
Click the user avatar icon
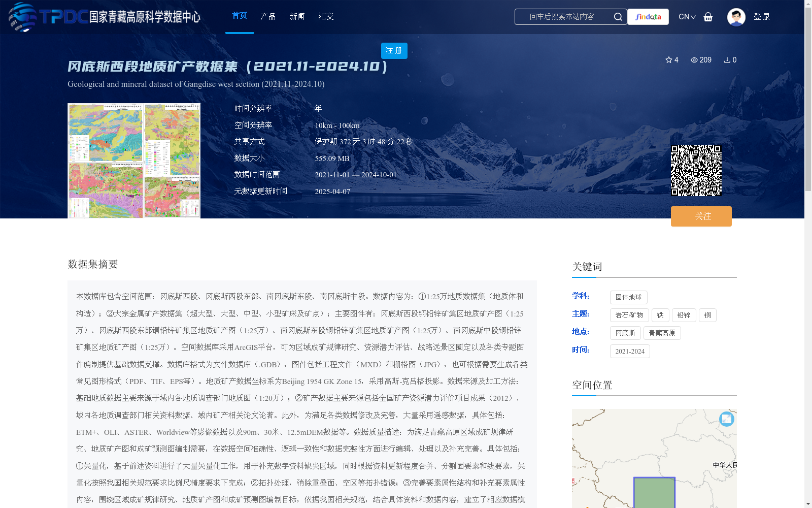tap(736, 17)
